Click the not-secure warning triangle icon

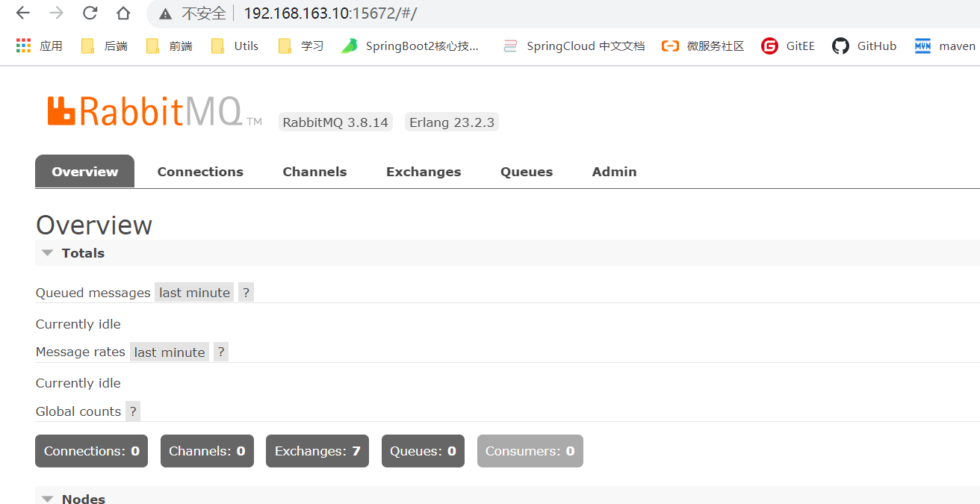(166, 13)
